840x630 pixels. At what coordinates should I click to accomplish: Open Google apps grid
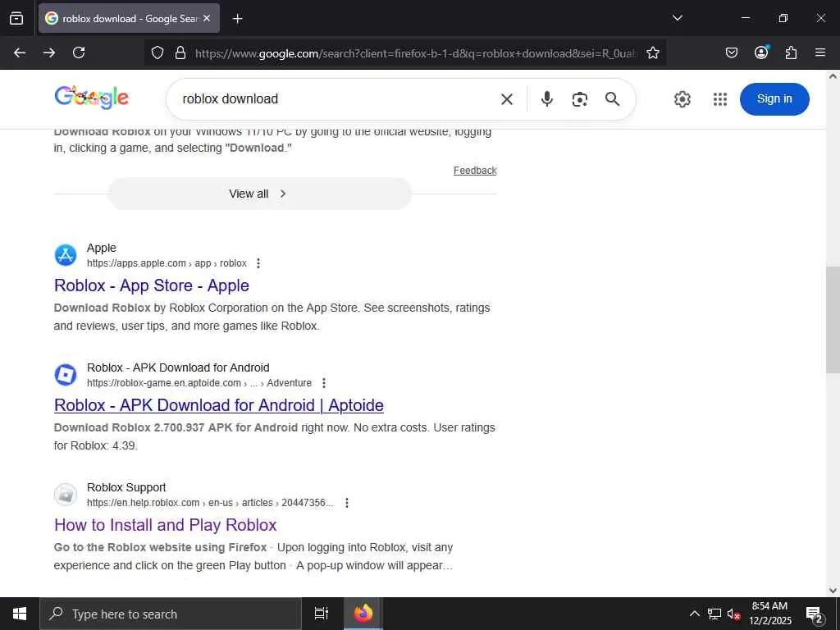(720, 99)
